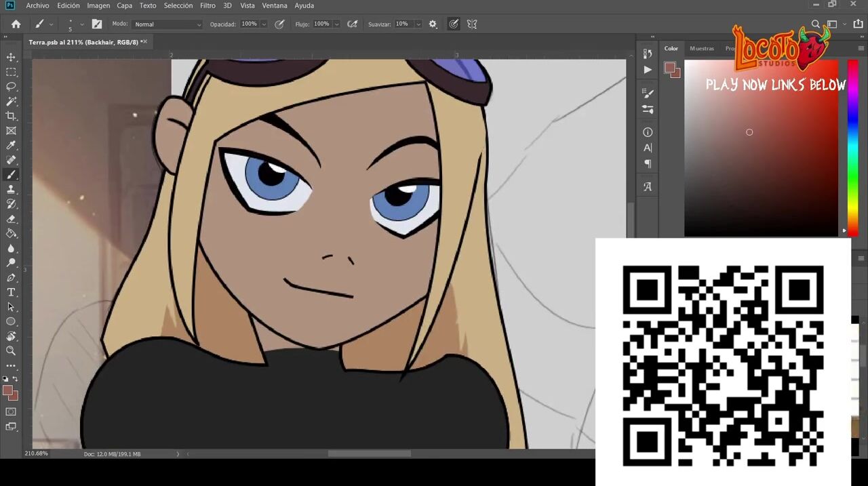
Task: Toggle pressure control for opacity
Action: coord(279,24)
